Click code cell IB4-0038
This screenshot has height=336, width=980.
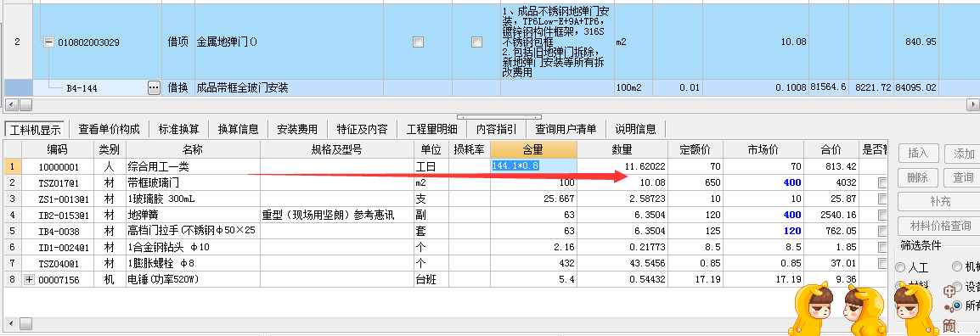click(58, 232)
